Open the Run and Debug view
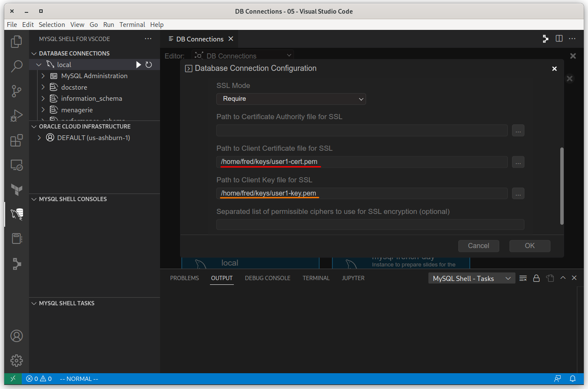The image size is (588, 389). 16,115
